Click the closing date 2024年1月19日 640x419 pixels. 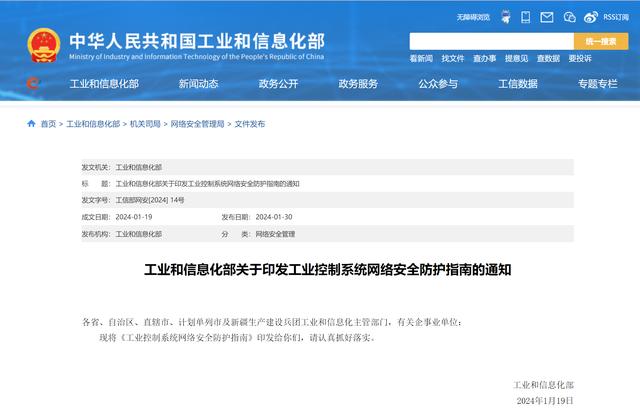point(545,401)
